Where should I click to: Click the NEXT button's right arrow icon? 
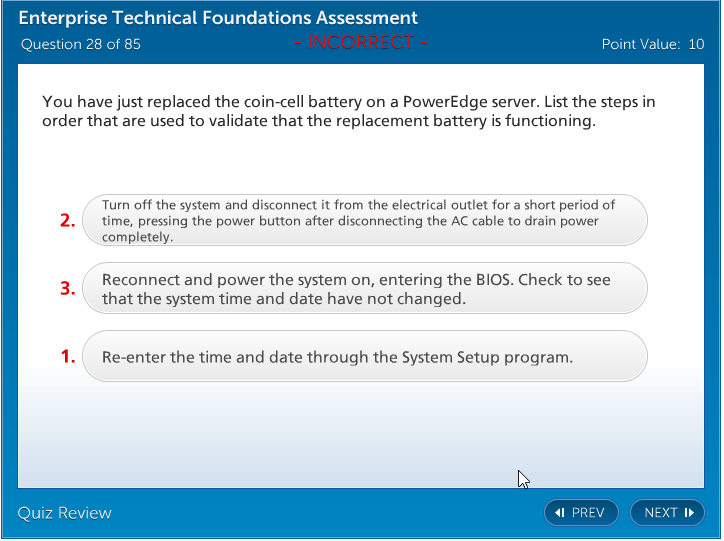tap(689, 513)
